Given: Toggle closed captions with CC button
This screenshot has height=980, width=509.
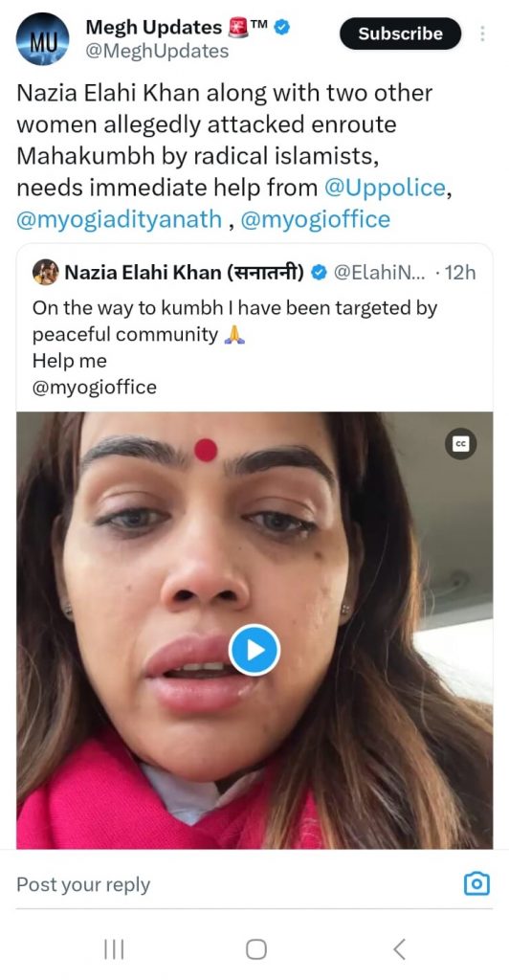Looking at the screenshot, I should point(461,444).
